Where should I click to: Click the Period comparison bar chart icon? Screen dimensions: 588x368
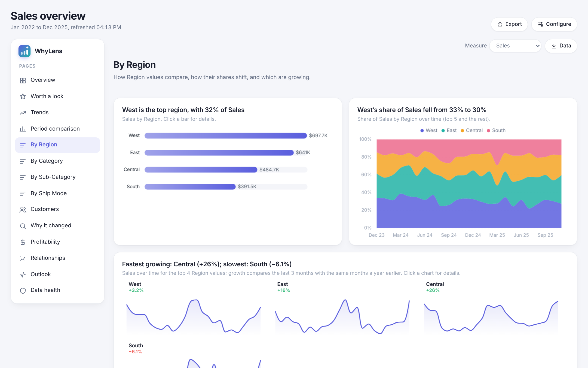[23, 129]
